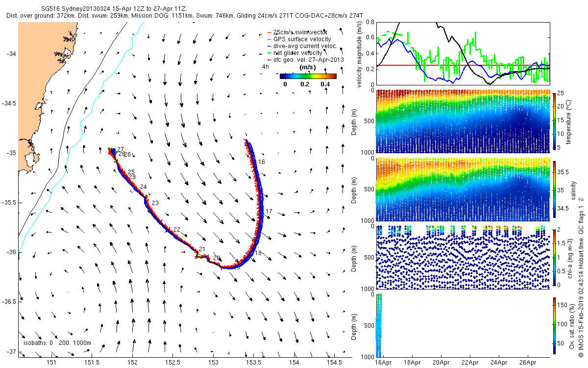Click the red 0.25 m/s line in velocity plot
588x368 pixels.
pyautogui.click(x=463, y=65)
